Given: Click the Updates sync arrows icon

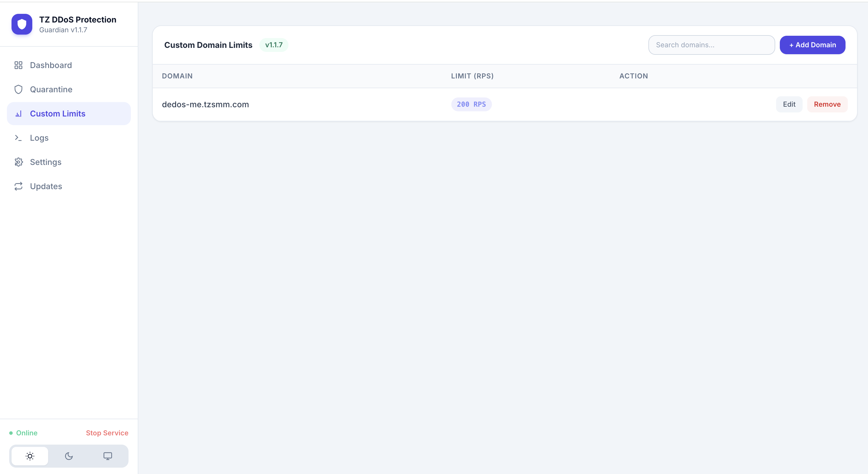Looking at the screenshot, I should (18, 186).
